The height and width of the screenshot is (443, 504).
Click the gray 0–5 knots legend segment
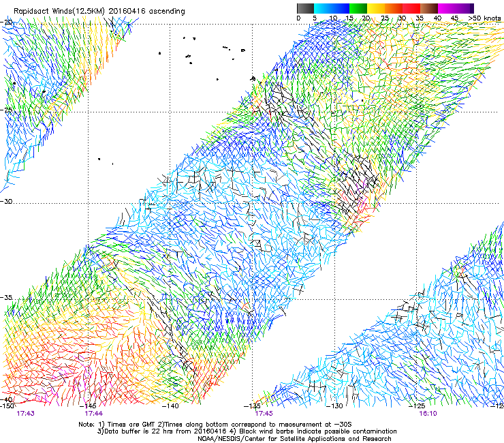(x=305, y=8)
